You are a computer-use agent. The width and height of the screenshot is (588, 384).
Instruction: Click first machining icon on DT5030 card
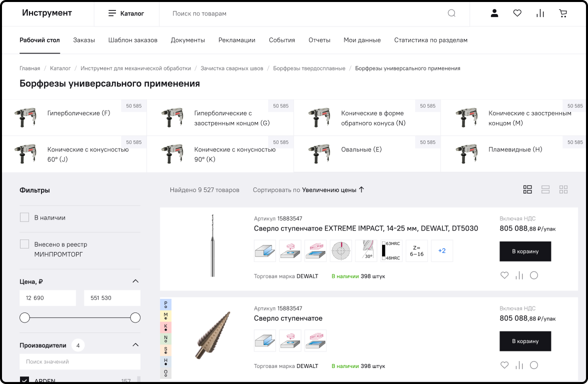265,251
